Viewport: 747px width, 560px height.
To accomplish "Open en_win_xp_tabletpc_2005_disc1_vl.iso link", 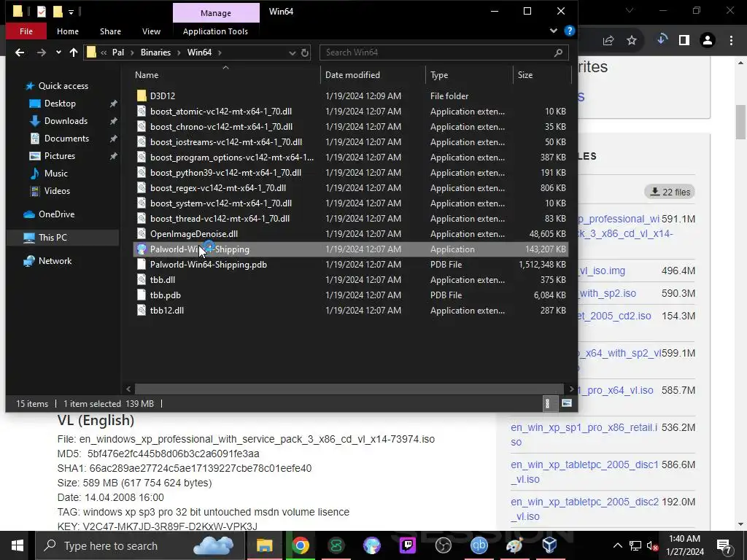I will tap(584, 472).
